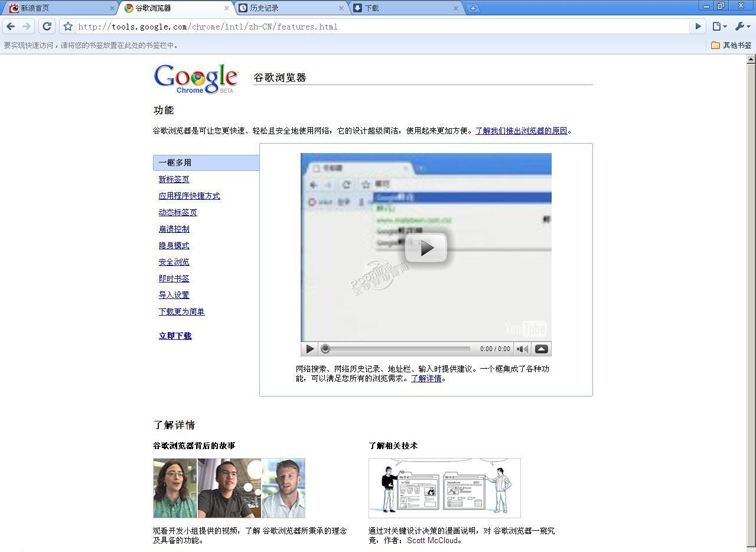Reload the page with the refresh button
The height and width of the screenshot is (552, 756).
pyautogui.click(x=47, y=26)
